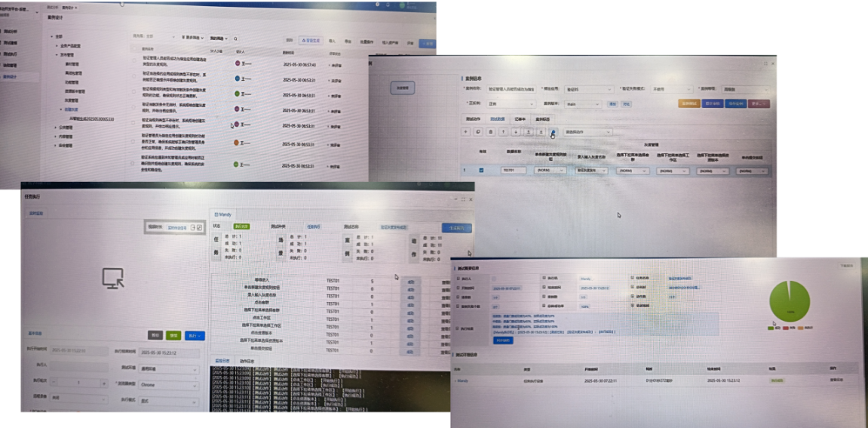Add a data row with the plus toolbar icon

(x=465, y=132)
